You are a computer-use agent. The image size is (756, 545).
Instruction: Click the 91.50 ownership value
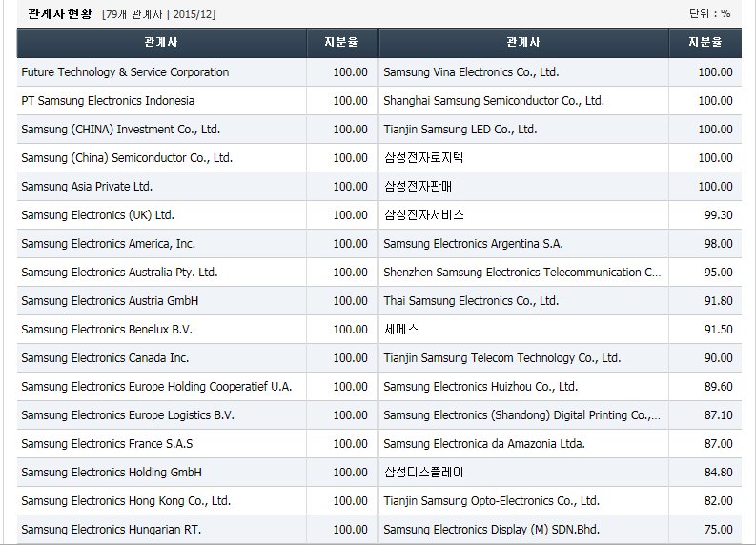719,330
